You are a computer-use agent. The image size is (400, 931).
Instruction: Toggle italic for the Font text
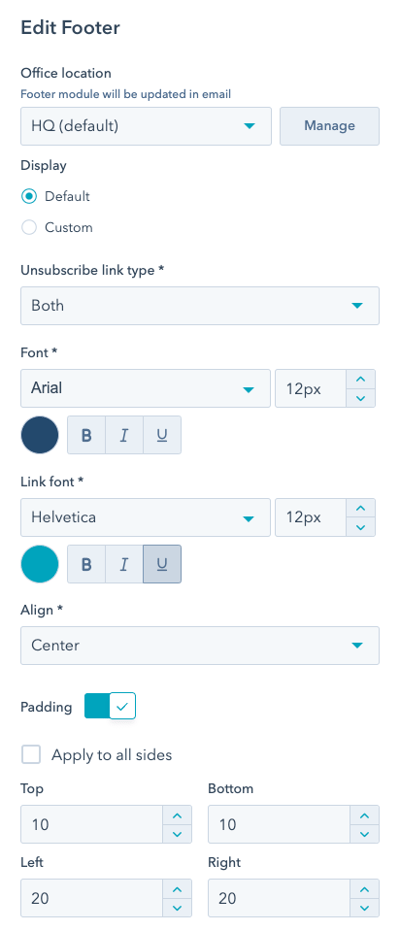coord(124,435)
